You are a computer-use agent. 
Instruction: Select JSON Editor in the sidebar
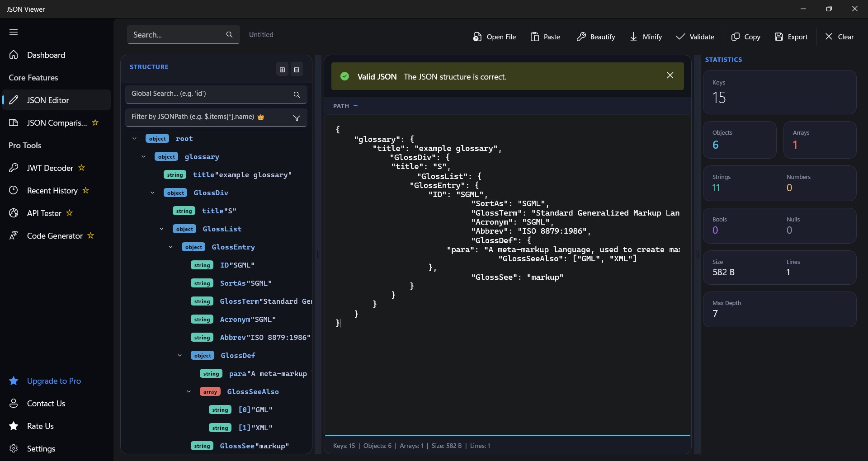click(x=57, y=100)
